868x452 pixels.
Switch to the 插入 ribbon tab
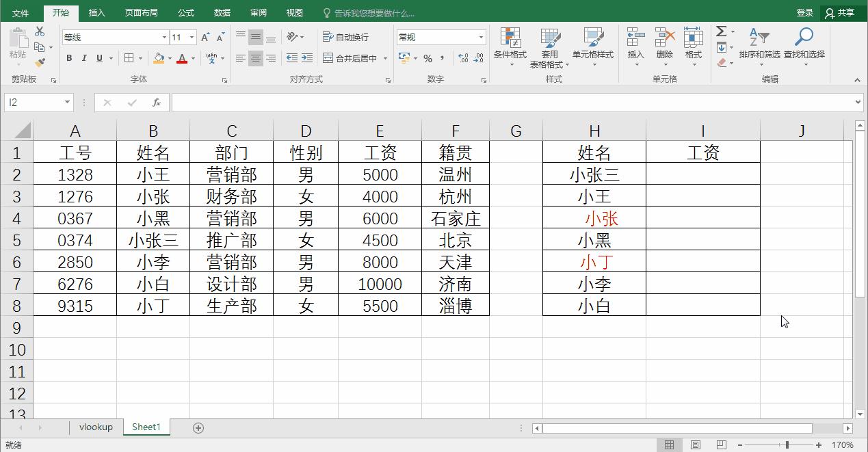(96, 12)
